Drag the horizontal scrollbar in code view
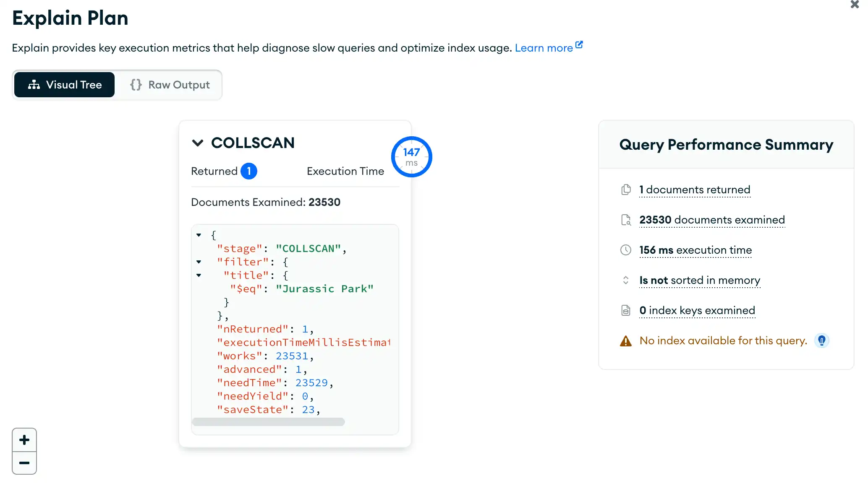The width and height of the screenshot is (868, 499). point(268,421)
